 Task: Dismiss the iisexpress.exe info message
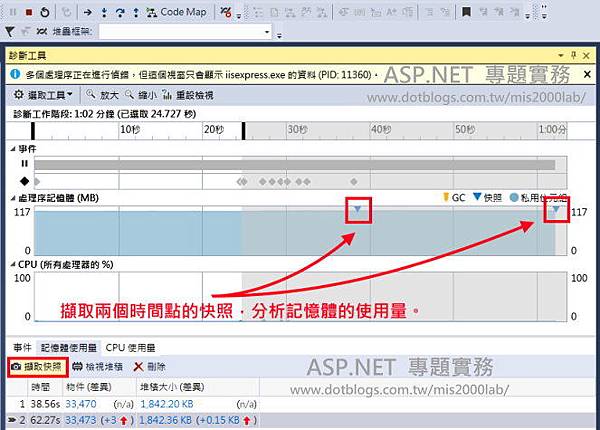pyautogui.click(x=587, y=75)
